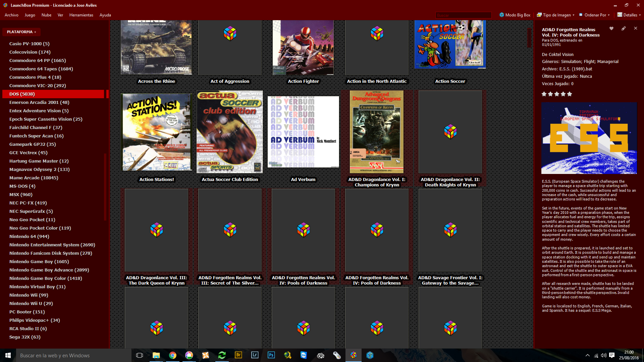
Task: Select Nintendo 64 (944) platform
Action: click(x=29, y=237)
